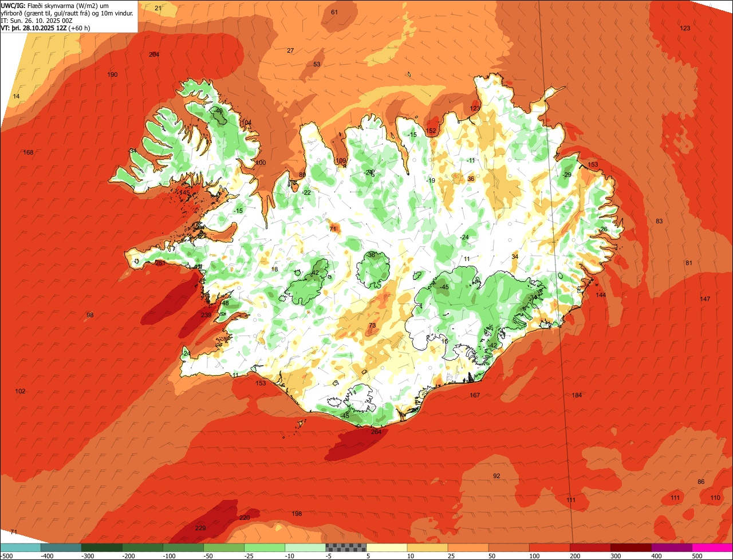733x560 pixels.
Task: Click the legend swatch between 50 and 100
Action: pos(509,548)
